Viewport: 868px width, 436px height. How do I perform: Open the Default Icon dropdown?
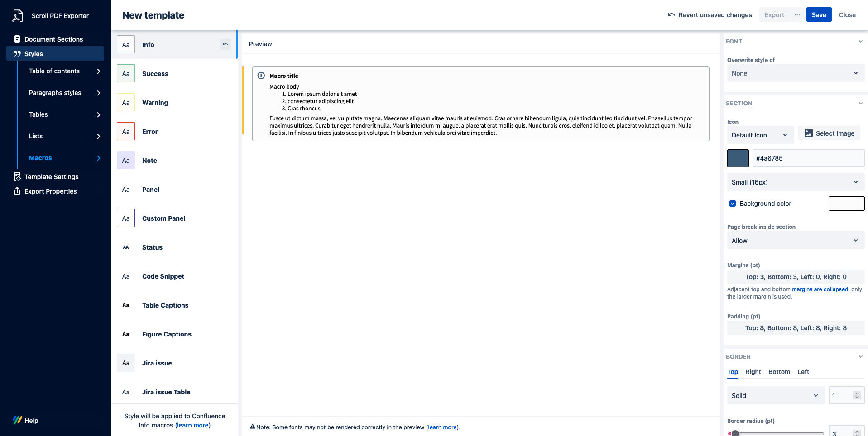[x=760, y=135]
